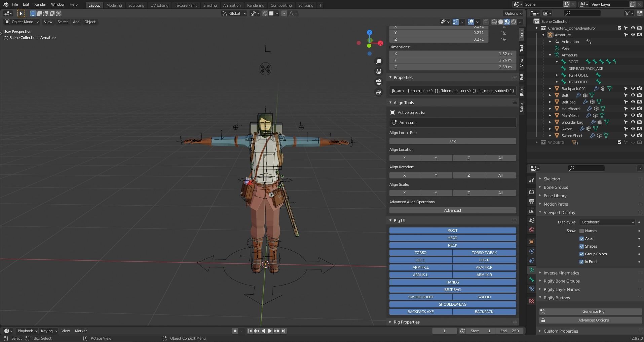Open the Bone properties tab
Screen dimensions: 644x342
coord(531,280)
